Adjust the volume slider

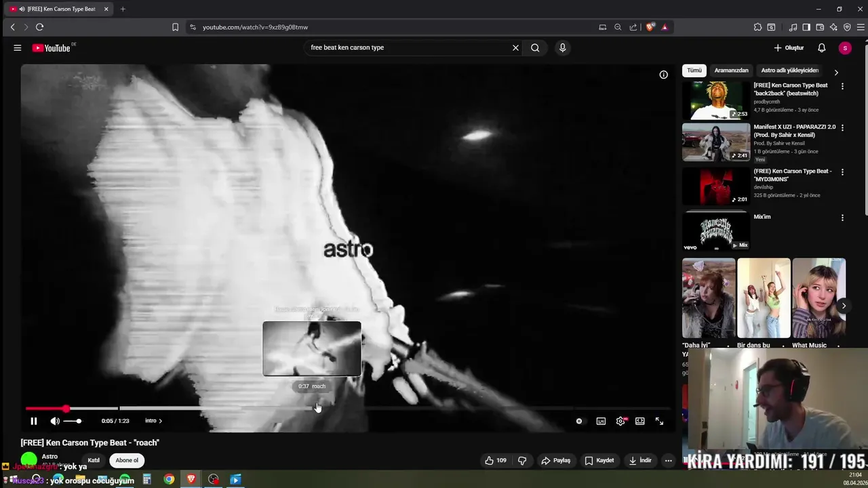[x=73, y=422]
